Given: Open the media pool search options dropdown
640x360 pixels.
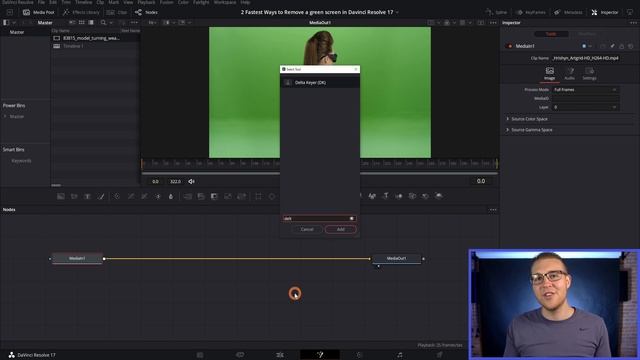Looking at the screenshot, I should pyautogui.click(x=111, y=22).
